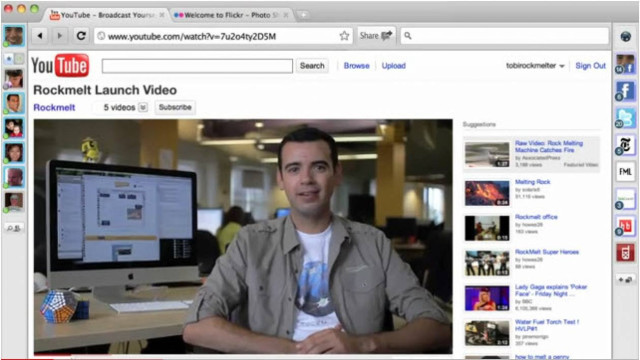
Task: Open the Facebook news feed icon
Action: click(625, 90)
